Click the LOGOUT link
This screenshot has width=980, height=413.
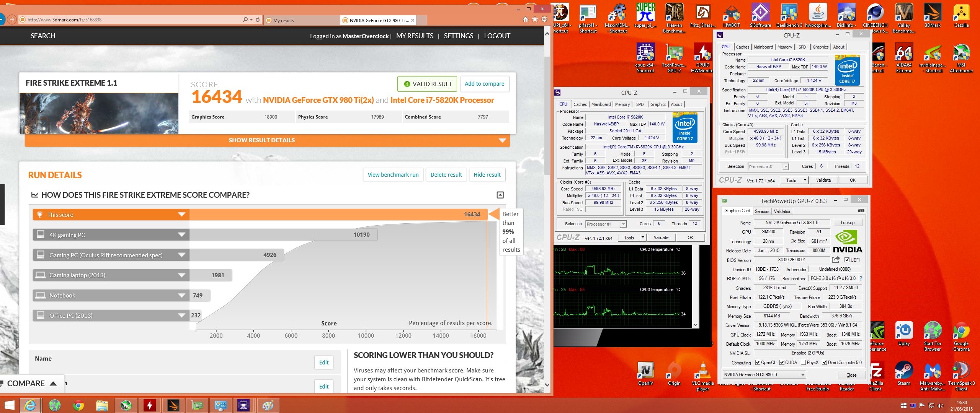[x=497, y=36]
